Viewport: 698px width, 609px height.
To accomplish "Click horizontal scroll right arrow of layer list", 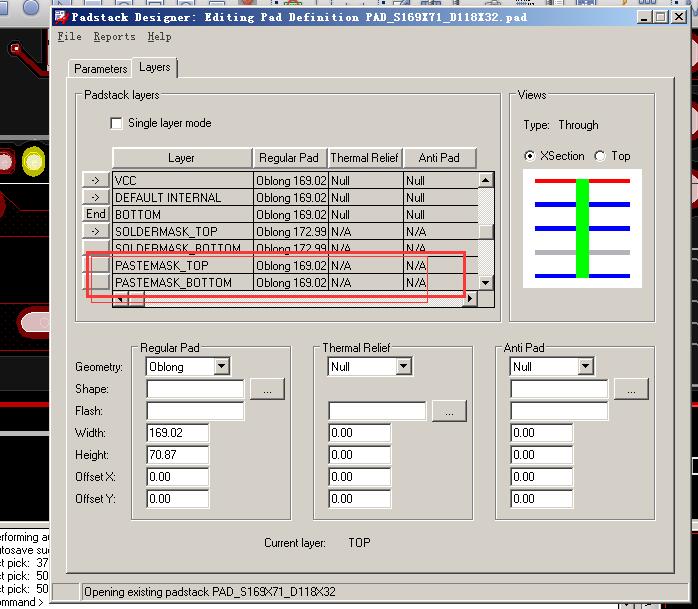I will pos(470,298).
